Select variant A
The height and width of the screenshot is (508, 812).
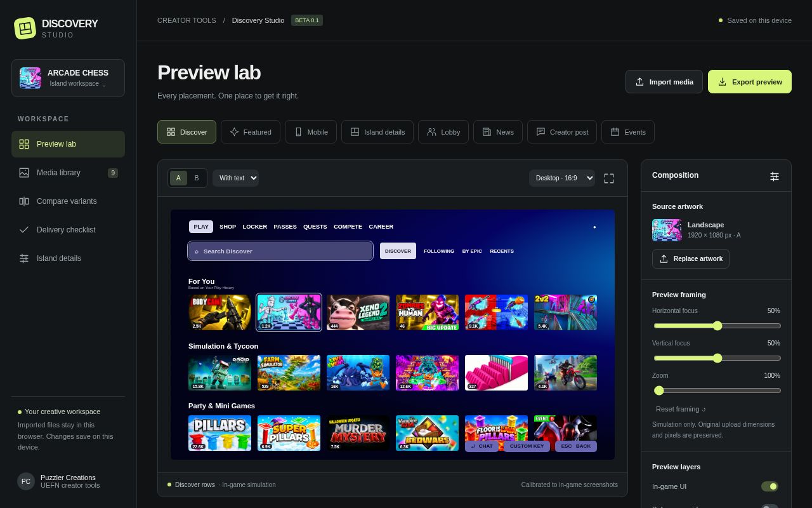[x=178, y=178]
